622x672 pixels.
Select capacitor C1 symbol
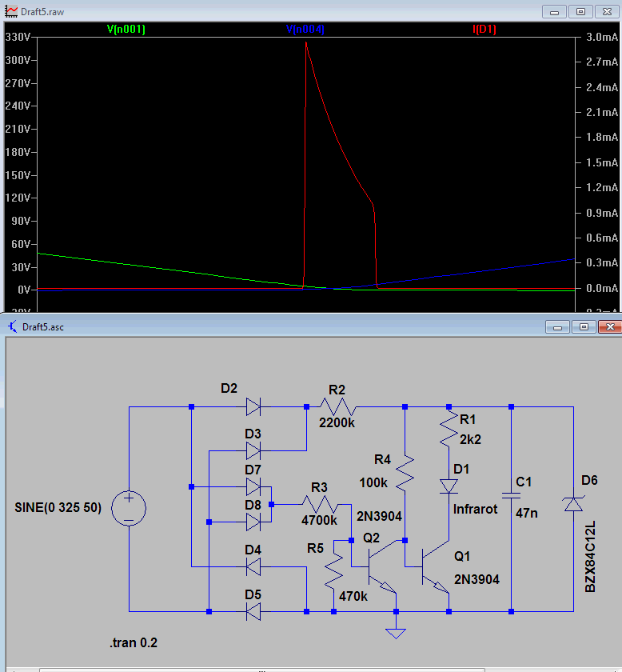coord(511,495)
